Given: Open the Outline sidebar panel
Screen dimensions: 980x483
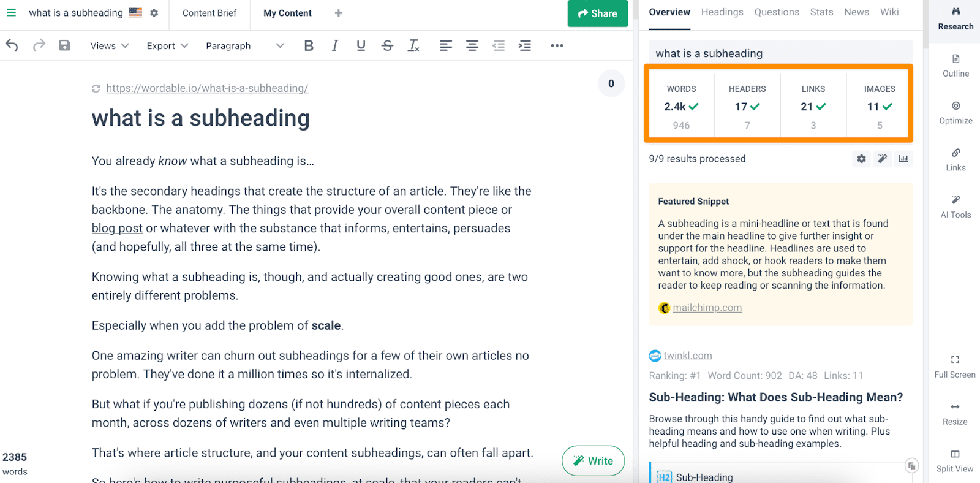Looking at the screenshot, I should tap(956, 66).
